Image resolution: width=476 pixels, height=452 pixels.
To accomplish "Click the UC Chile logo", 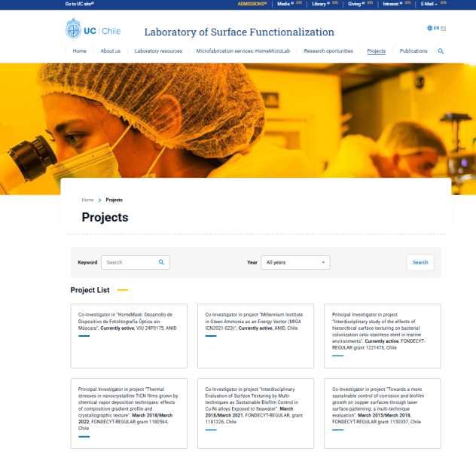I will tap(93, 28).
